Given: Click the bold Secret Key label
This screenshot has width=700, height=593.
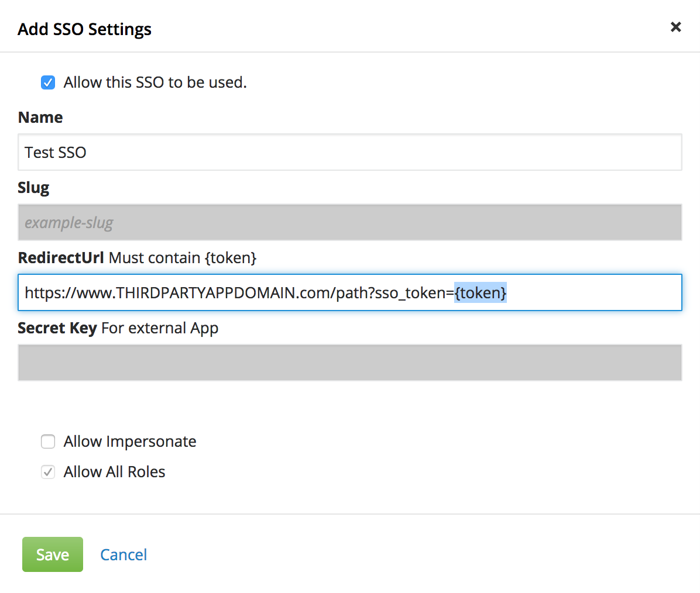Looking at the screenshot, I should point(57,328).
